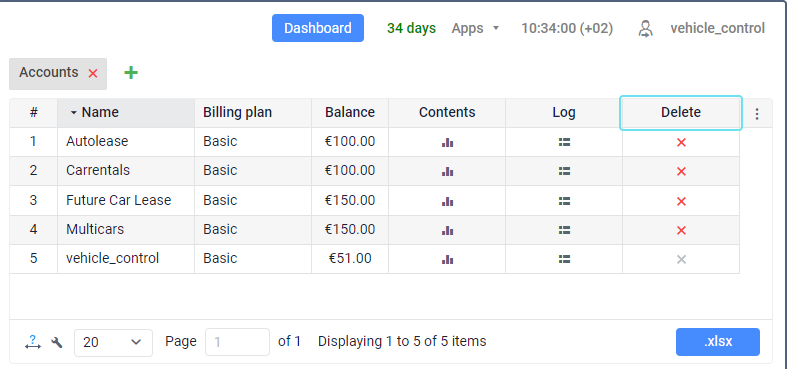Open contents chart for Autolease
The image size is (787, 369).
tap(447, 143)
